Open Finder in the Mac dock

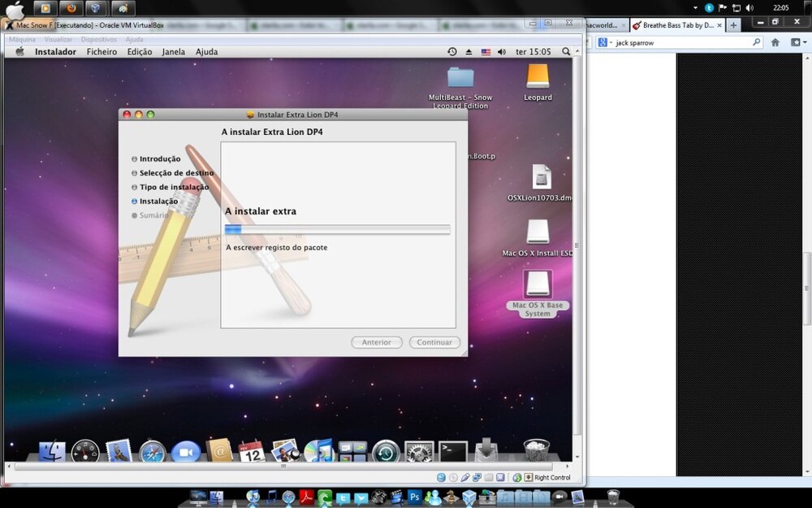point(52,451)
